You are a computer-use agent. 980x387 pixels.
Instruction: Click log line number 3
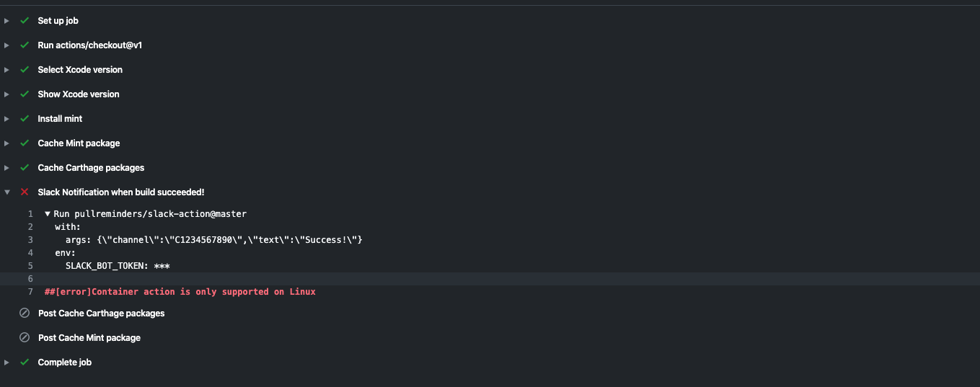click(30, 240)
